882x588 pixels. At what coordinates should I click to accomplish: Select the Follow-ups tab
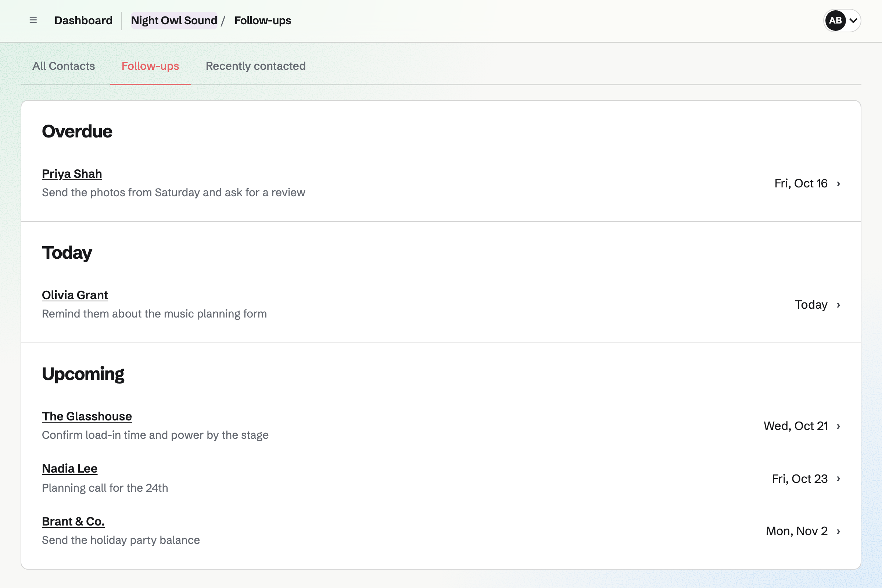150,66
